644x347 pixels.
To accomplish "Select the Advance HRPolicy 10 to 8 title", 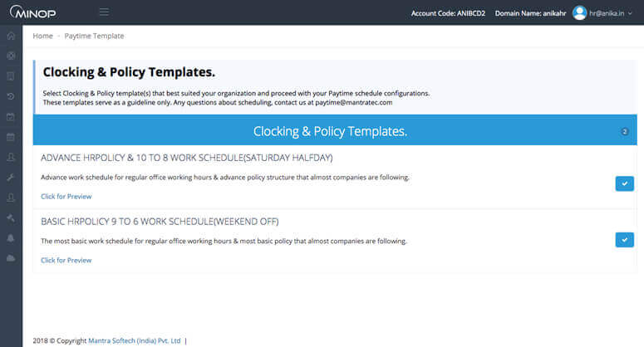I will [186, 158].
